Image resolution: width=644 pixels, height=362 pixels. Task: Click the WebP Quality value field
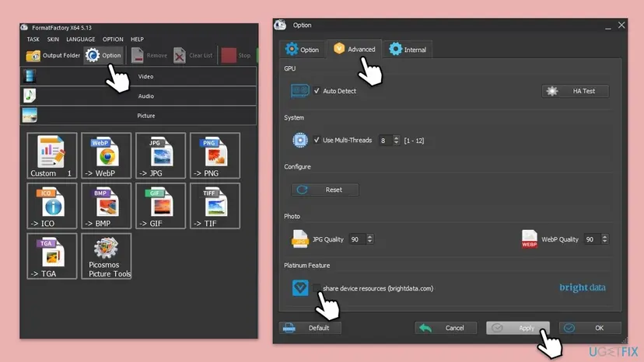(592, 238)
